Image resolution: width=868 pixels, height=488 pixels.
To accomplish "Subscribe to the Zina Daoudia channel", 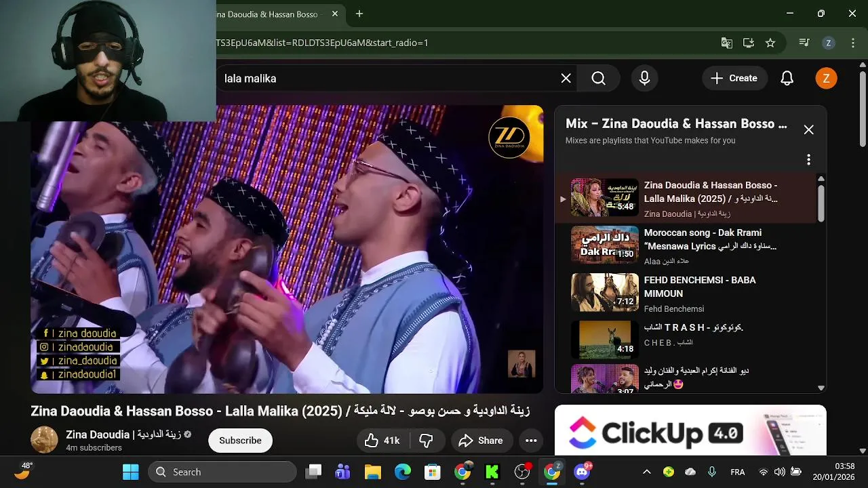I will coord(240,441).
